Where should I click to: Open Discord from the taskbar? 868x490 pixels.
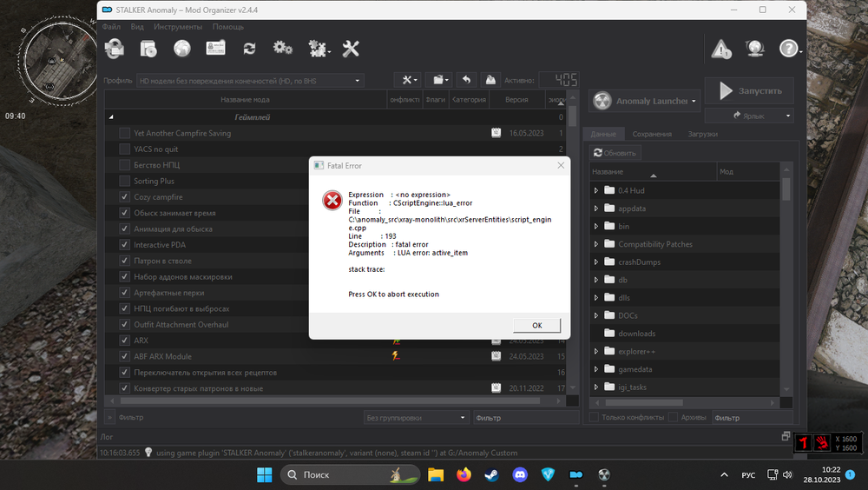click(x=520, y=474)
